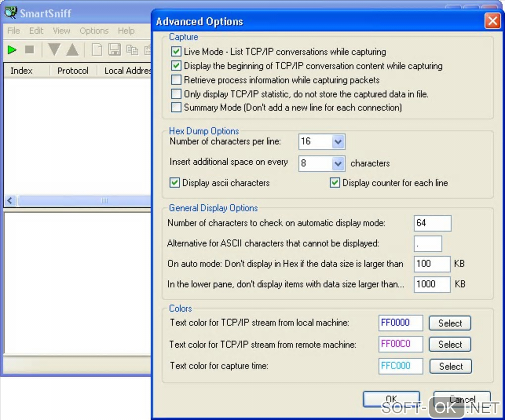Open the Help menu in SmartSniff
The image size is (505, 420).
126,31
